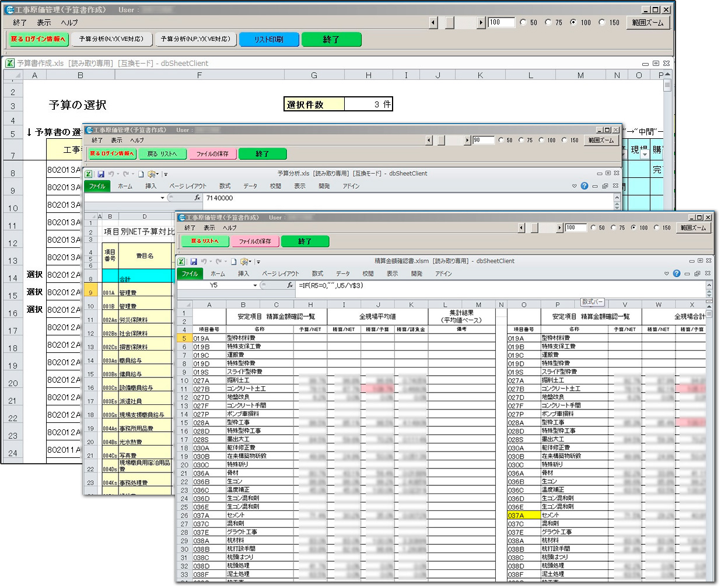Click the print preview icon in the 予算分析.xls window
Screen dimensions: 721x588
click(x=152, y=174)
